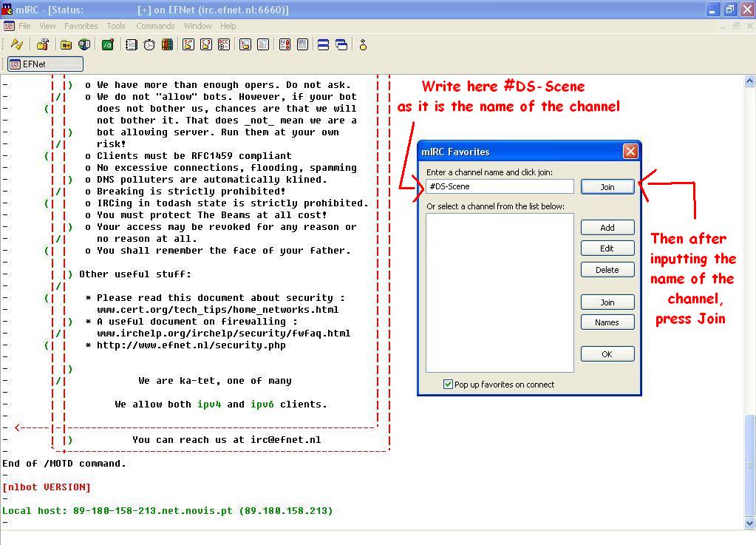
Task: Click the status window scroll down arrow
Action: [x=750, y=523]
